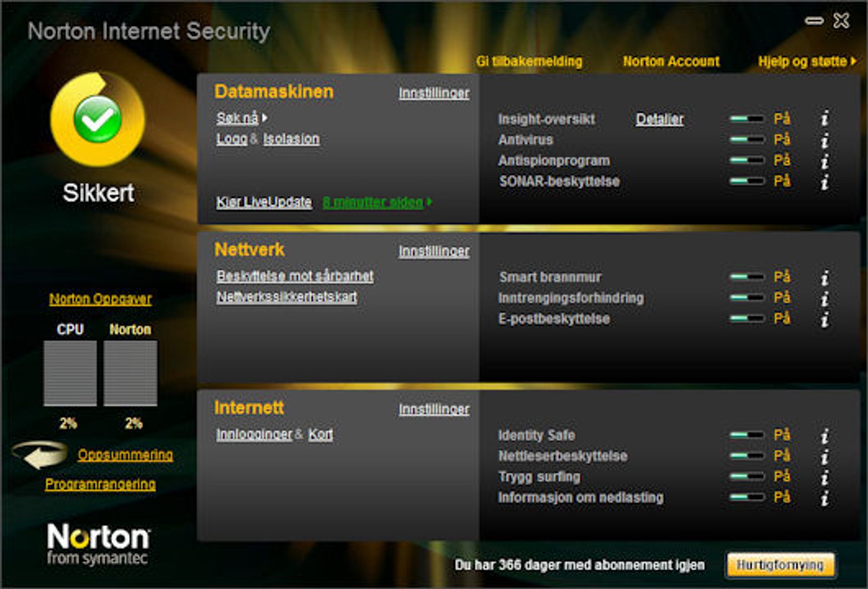Open Datamaskinen Innstillinger
The image size is (868, 589).
[434, 93]
